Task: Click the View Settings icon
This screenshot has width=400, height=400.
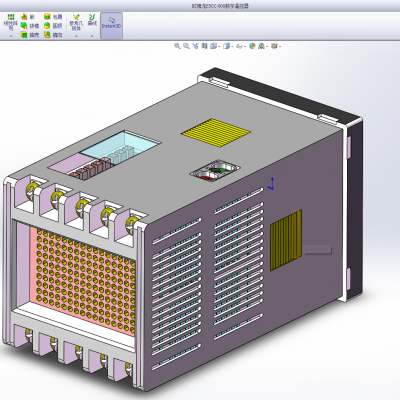Action: [x=274, y=46]
